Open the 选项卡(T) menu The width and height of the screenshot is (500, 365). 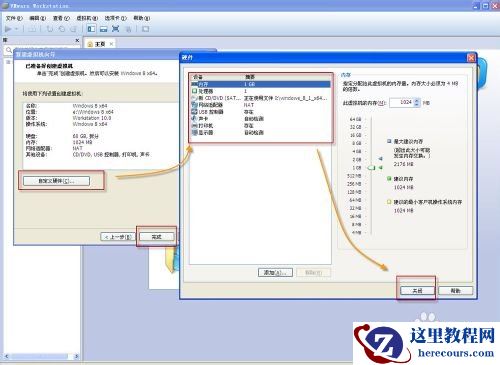116,18
